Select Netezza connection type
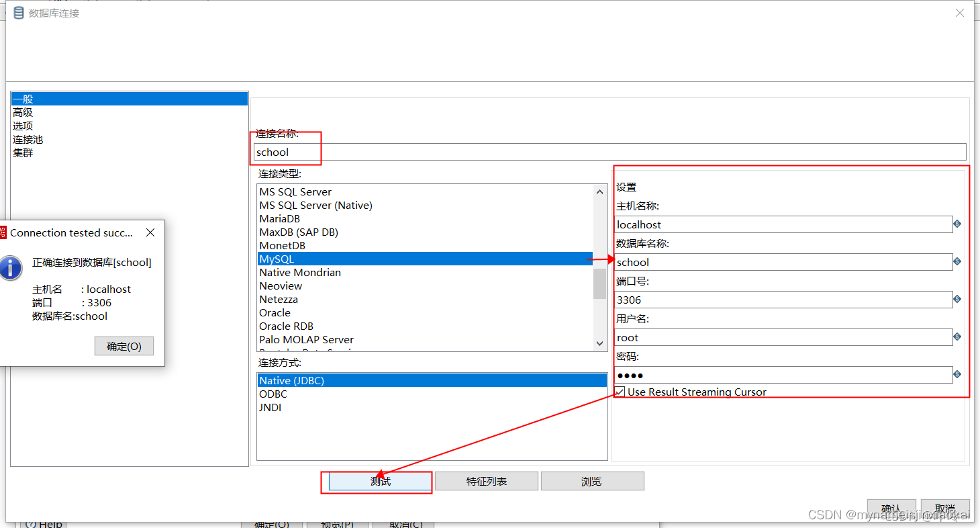 tap(425, 299)
